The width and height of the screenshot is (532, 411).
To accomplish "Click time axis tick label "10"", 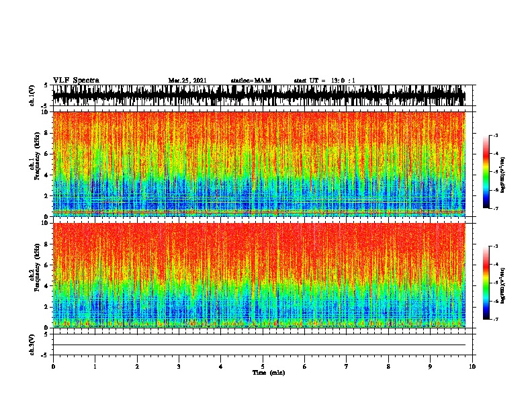I will (472, 367).
